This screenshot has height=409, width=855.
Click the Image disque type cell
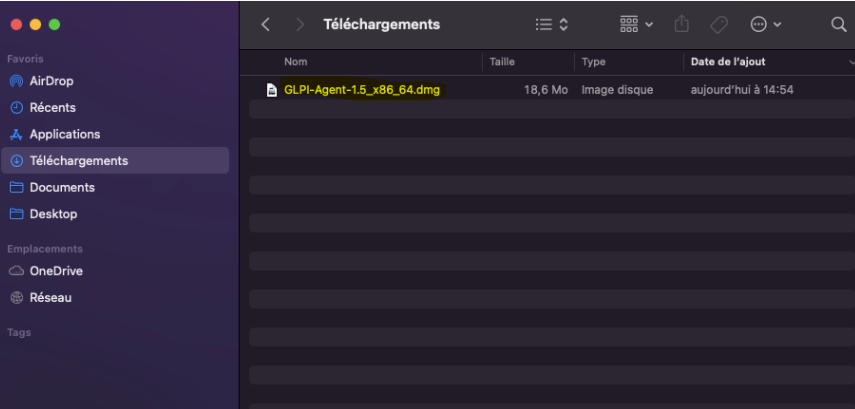pyautogui.click(x=617, y=90)
